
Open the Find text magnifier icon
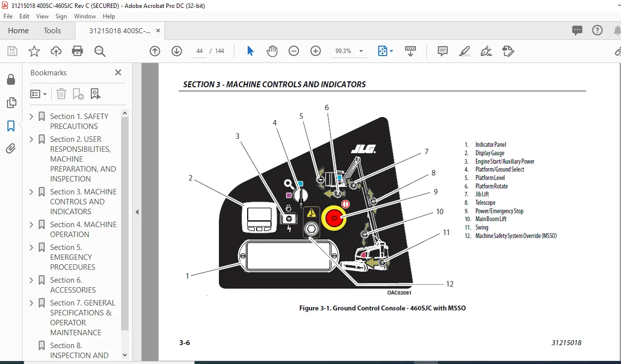point(100,51)
